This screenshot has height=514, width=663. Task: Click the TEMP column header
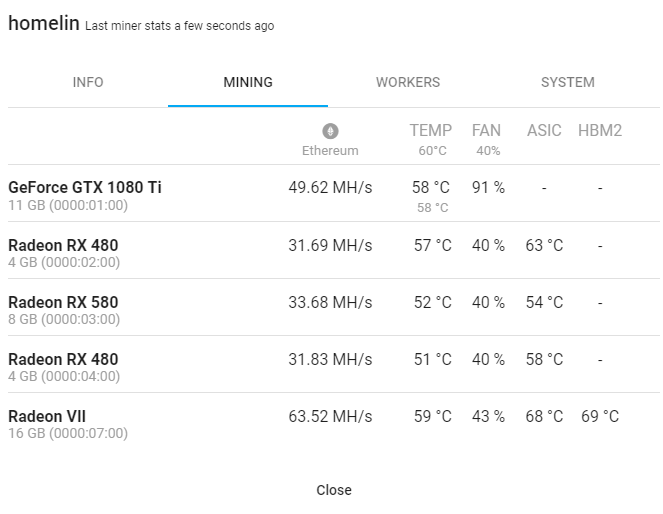click(431, 130)
